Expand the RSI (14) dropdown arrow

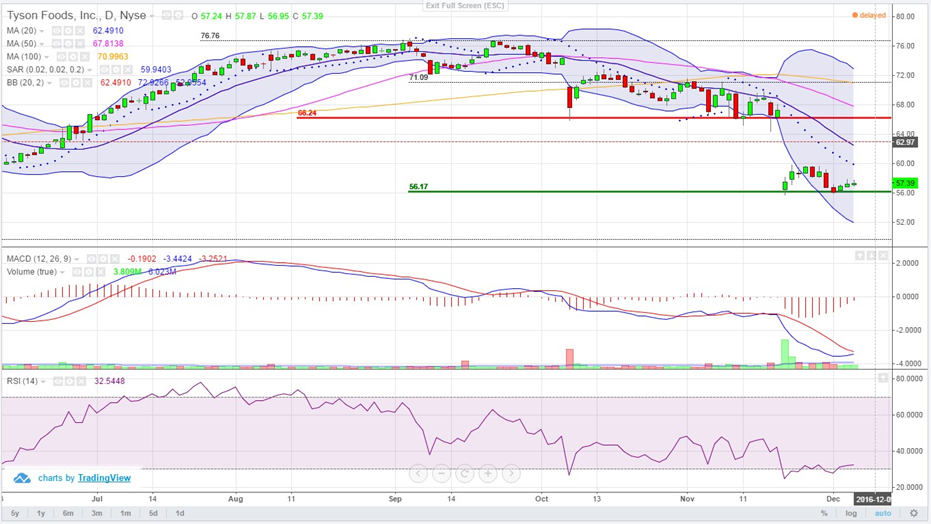pos(43,382)
